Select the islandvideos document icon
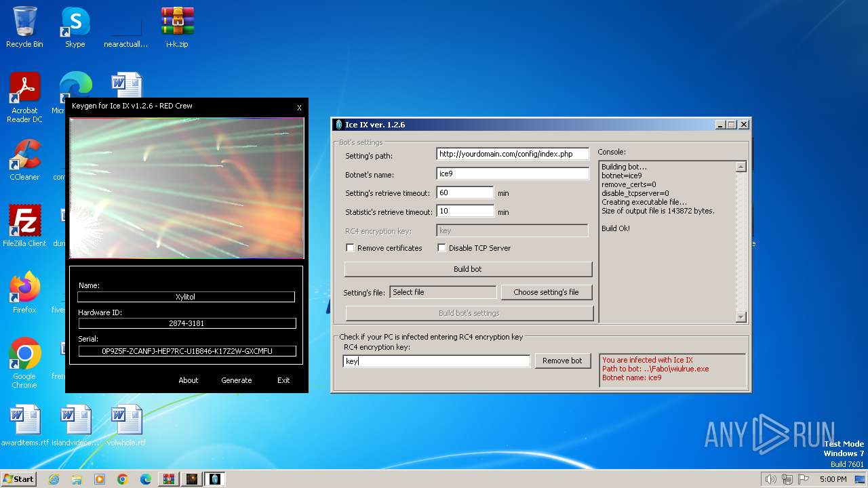 [x=75, y=426]
